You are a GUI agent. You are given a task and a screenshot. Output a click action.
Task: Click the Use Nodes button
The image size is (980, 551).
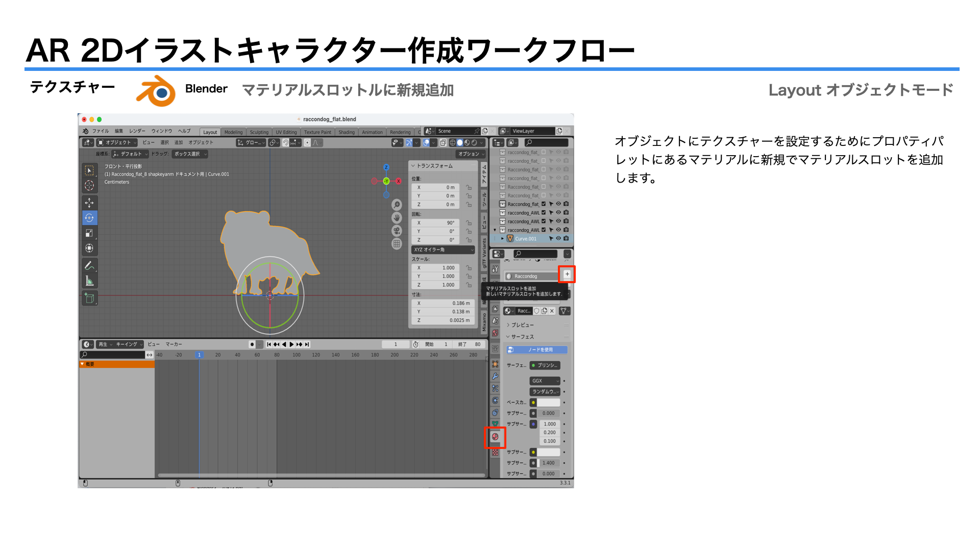(537, 350)
